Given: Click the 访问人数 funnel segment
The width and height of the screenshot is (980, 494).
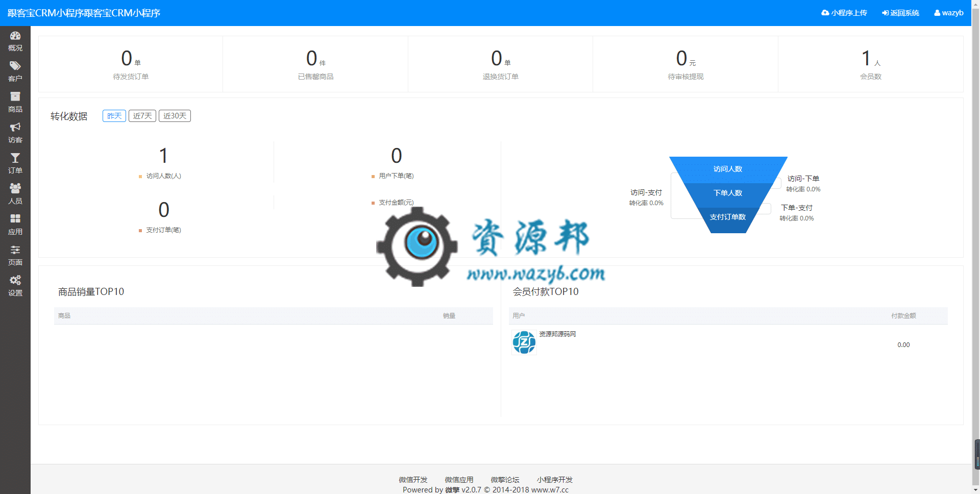Looking at the screenshot, I should tap(728, 169).
